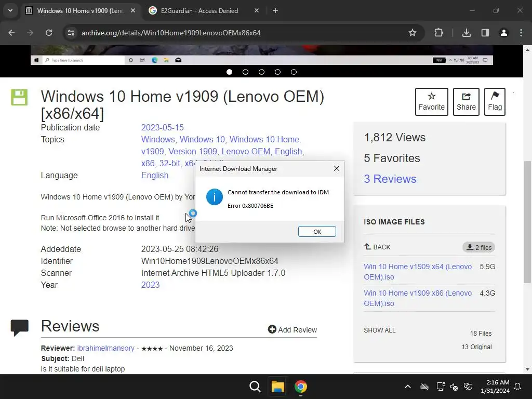Click the OneDrive cloud tray icon
The width and height of the screenshot is (532, 399).
(x=424, y=387)
